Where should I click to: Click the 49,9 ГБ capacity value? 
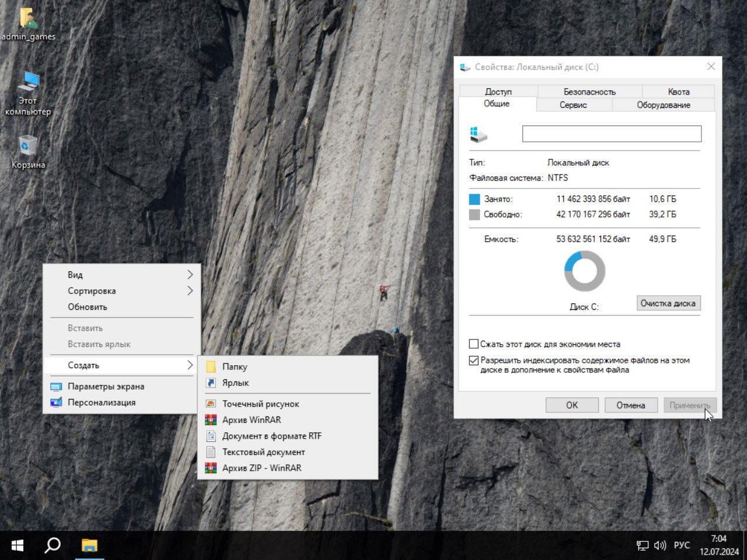tap(663, 239)
